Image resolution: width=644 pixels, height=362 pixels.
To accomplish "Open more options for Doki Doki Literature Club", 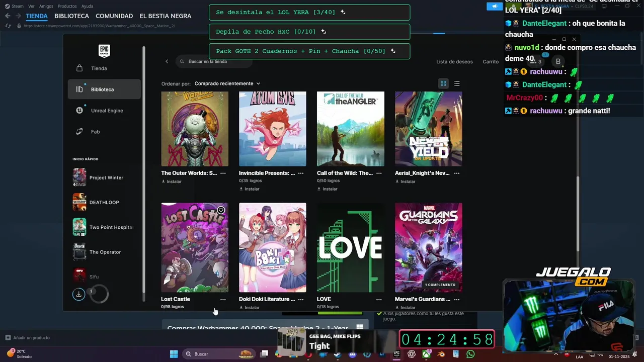I will [301, 299].
